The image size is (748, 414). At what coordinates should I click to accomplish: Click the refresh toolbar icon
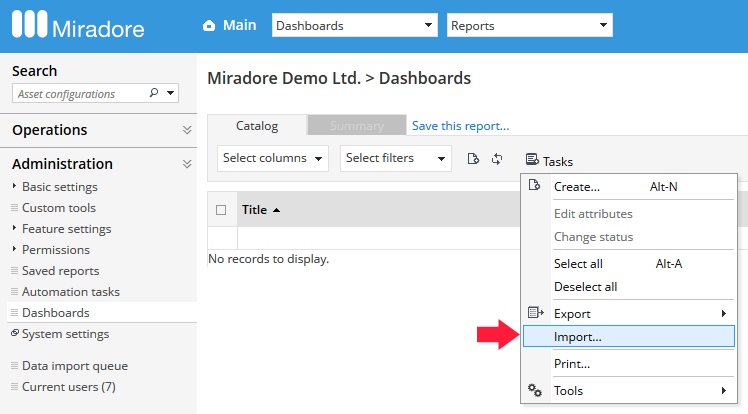click(x=497, y=159)
